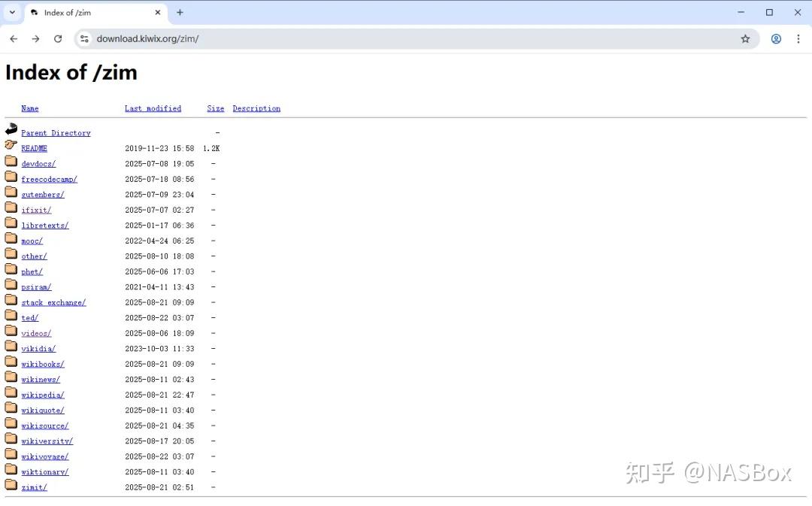
Task: Click the folder icon next to mooc/
Action: pyautogui.click(x=11, y=238)
